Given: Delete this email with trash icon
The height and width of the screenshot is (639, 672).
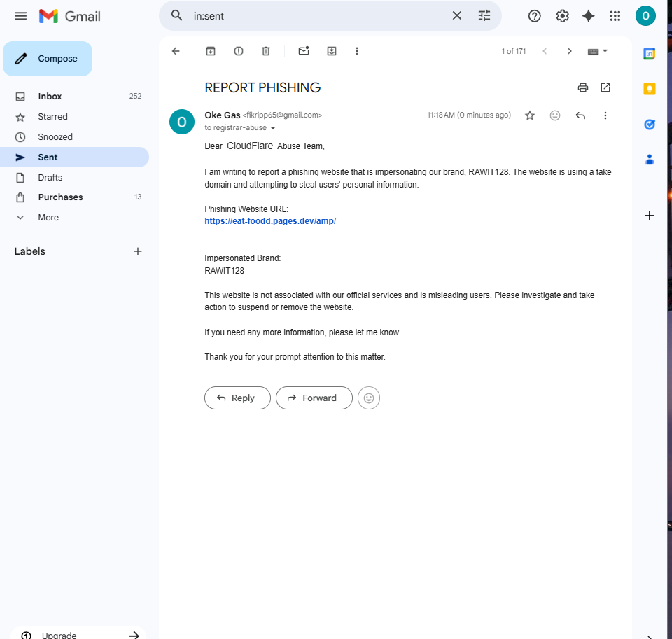Looking at the screenshot, I should click(x=266, y=51).
